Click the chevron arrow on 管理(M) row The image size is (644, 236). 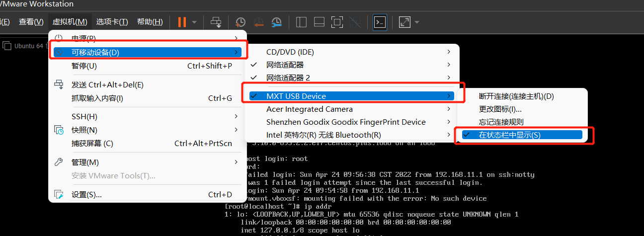click(236, 162)
